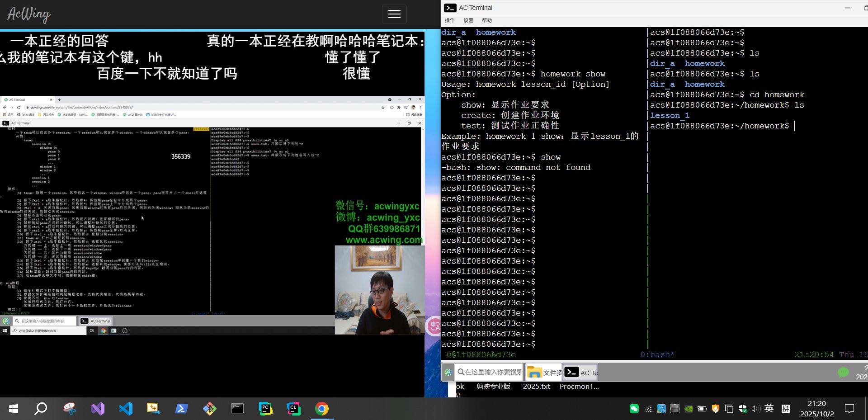The image size is (868, 420).
Task: Launch Visual Studio from Windows taskbar
Action: point(98,409)
